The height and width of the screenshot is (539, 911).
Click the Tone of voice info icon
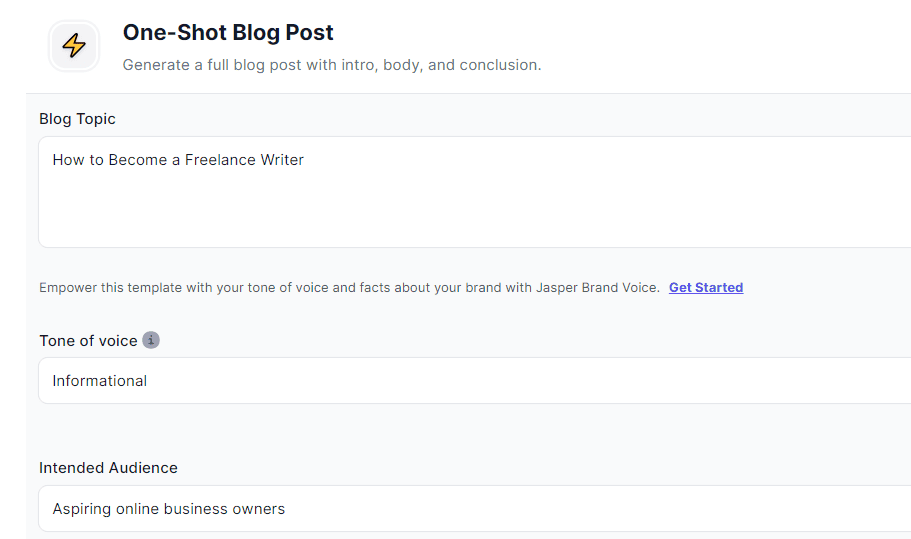(151, 340)
